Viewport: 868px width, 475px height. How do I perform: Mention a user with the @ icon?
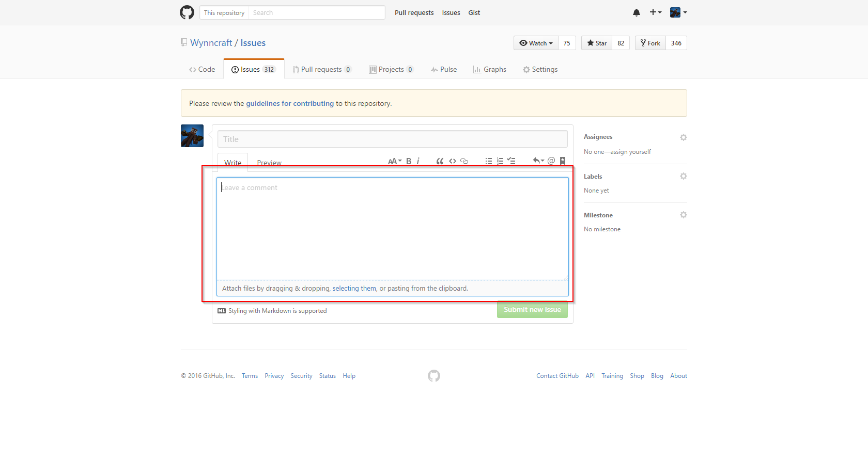[551, 161]
